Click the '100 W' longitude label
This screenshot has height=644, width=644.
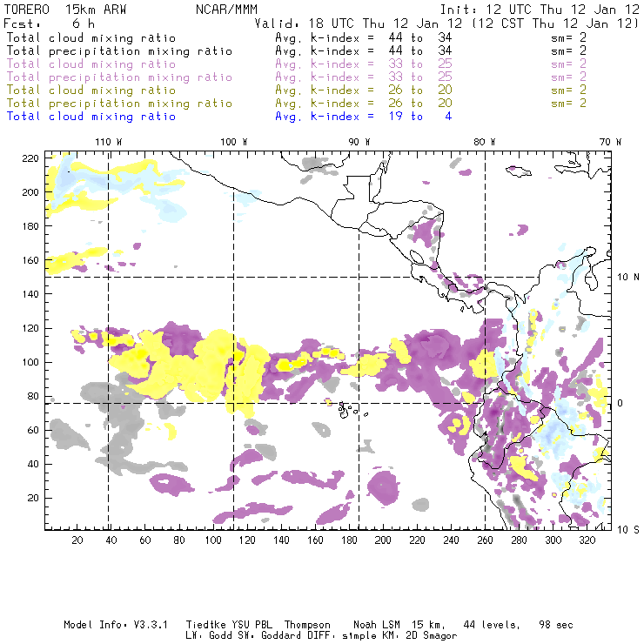click(x=234, y=142)
